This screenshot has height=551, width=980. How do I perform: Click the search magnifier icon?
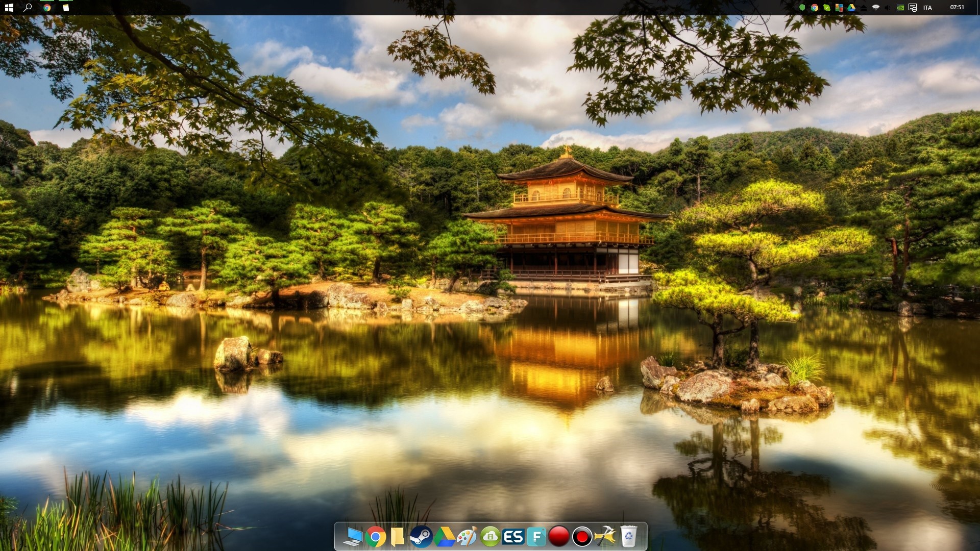click(x=28, y=8)
